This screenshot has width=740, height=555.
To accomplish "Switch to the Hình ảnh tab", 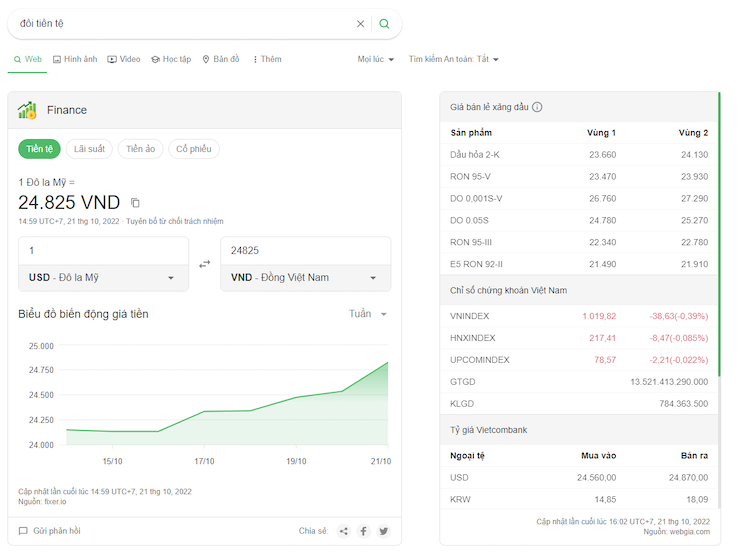I will point(75,60).
